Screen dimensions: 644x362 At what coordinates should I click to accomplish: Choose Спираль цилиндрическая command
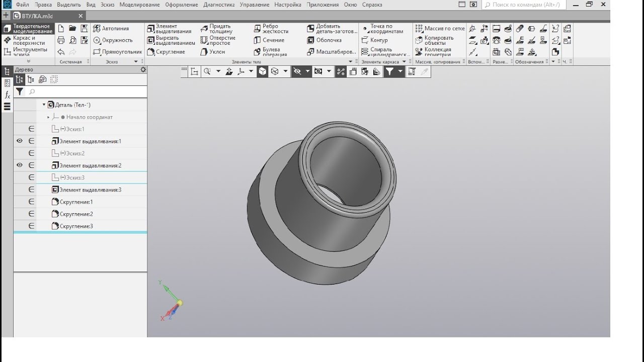point(385,52)
